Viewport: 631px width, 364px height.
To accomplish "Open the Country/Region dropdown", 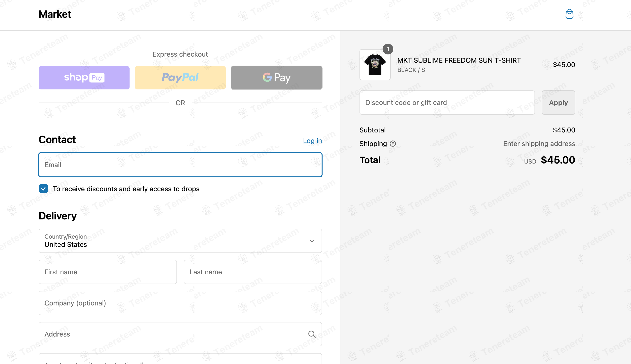I will [x=180, y=241].
